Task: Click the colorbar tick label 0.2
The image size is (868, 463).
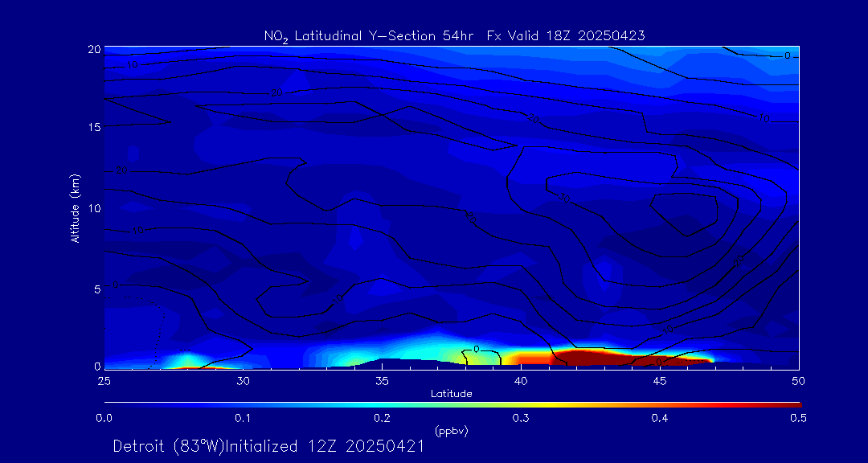Action: point(382,418)
